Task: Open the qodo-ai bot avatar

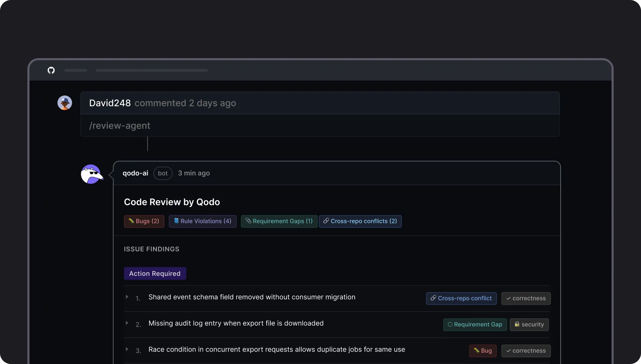Action: 92,174
